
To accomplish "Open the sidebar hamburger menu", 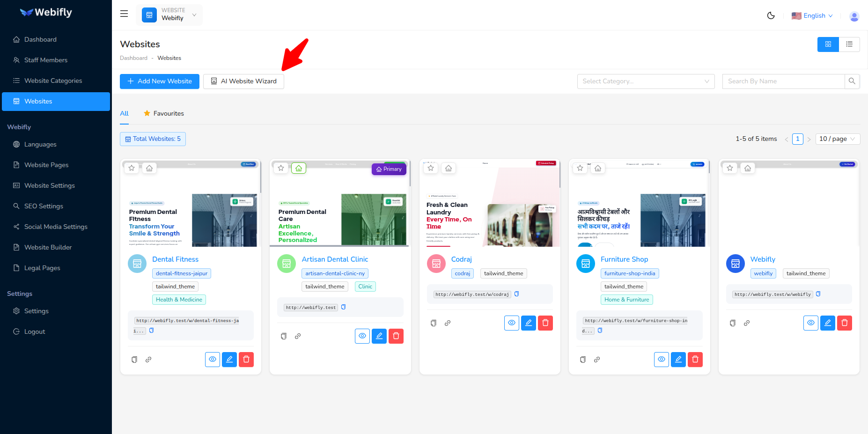I will pos(124,14).
